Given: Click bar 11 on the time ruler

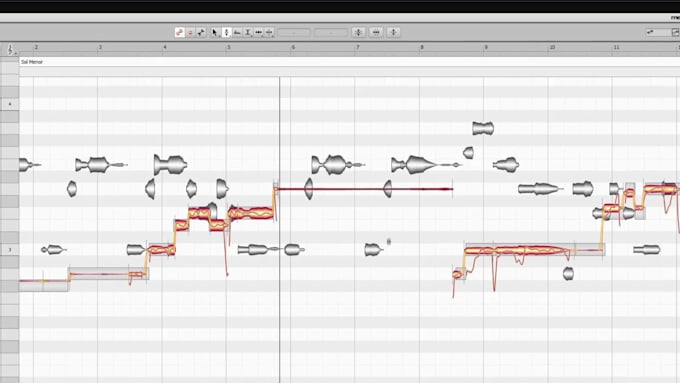Looking at the screenshot, I should (616, 47).
